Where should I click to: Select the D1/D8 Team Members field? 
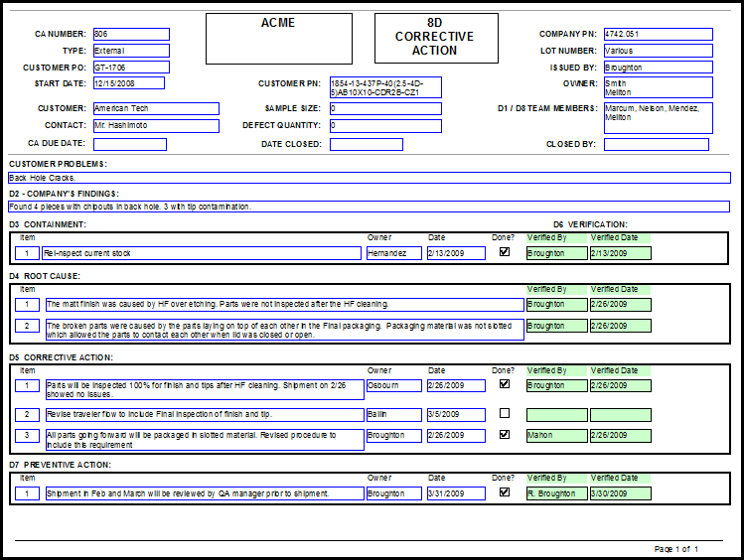[659, 118]
